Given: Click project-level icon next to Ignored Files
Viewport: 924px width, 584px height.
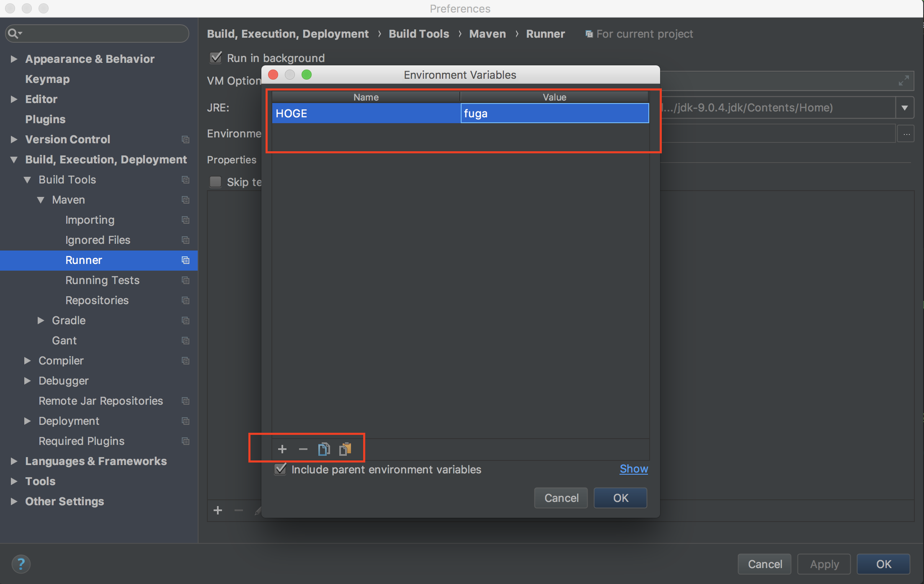Looking at the screenshot, I should [186, 240].
